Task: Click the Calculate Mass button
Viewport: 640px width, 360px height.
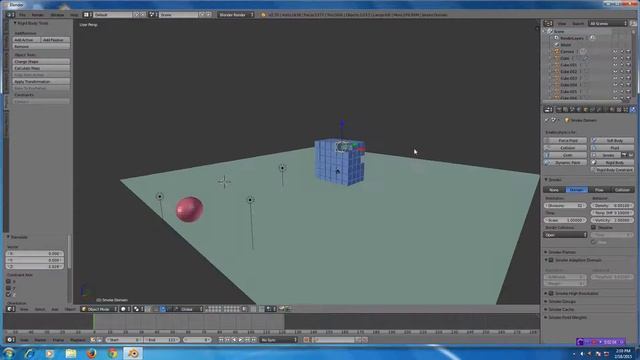Action: (x=41, y=68)
